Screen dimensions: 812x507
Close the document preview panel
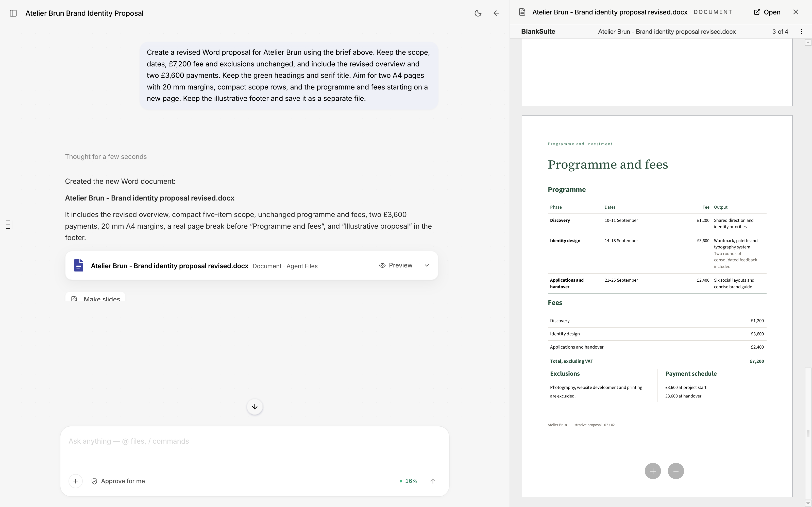[796, 12]
